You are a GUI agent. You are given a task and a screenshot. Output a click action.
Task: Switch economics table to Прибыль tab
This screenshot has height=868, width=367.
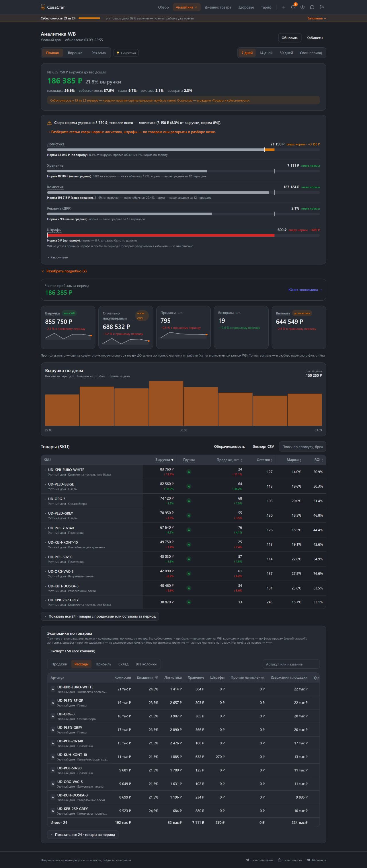click(x=104, y=664)
